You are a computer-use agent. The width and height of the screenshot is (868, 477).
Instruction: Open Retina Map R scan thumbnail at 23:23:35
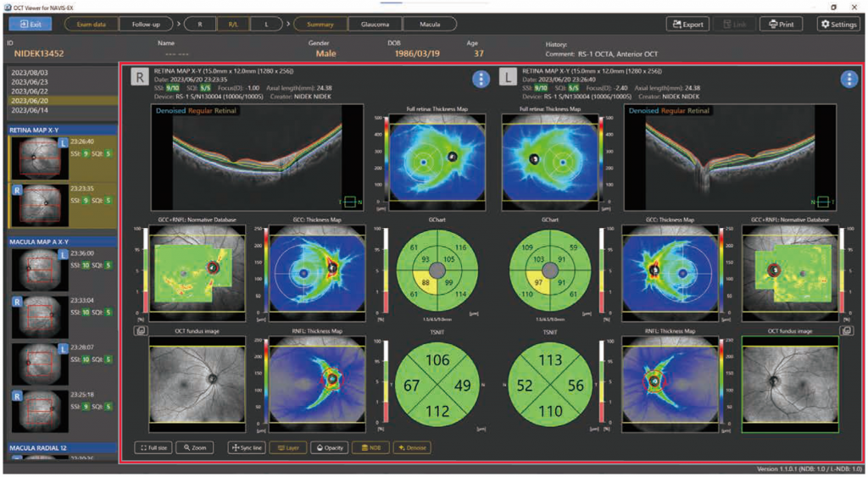[x=39, y=205]
